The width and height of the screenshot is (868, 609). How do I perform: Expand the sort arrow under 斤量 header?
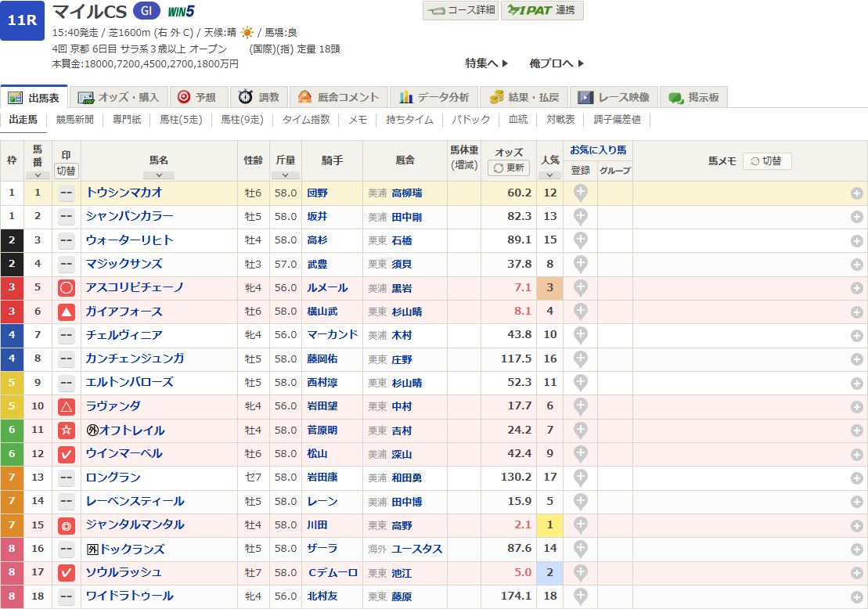[285, 175]
